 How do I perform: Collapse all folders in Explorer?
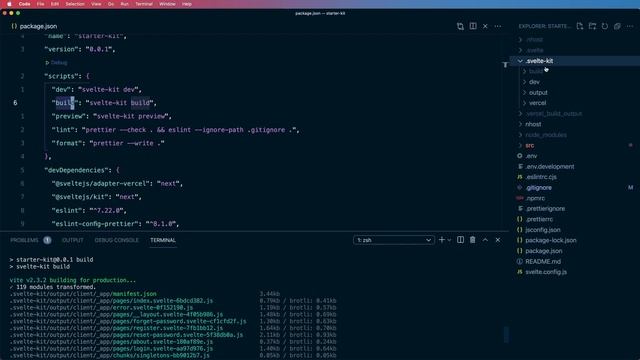pos(617,26)
